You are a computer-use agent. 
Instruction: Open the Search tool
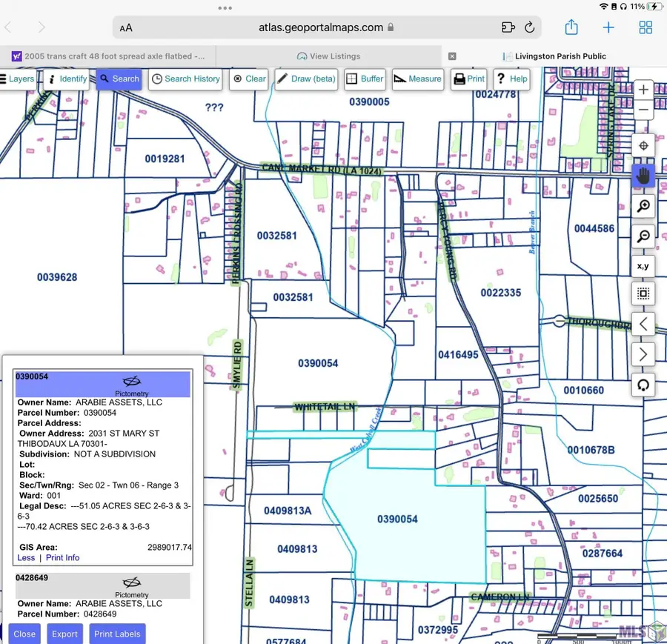[119, 79]
